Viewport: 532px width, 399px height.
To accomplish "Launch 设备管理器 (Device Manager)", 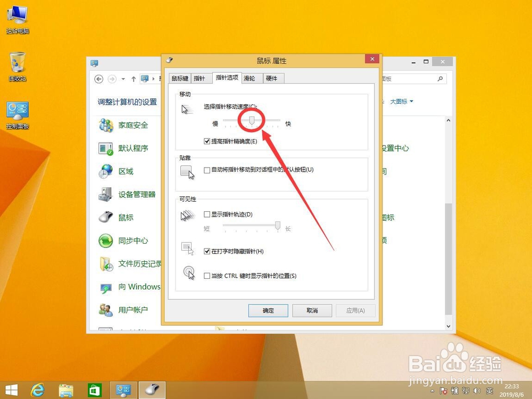I will [136, 194].
